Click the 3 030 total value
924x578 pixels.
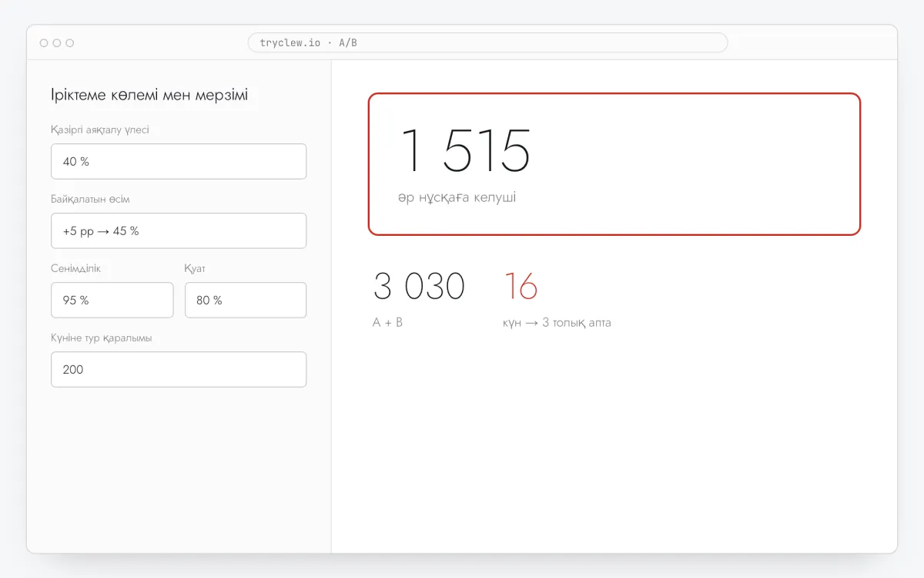click(419, 286)
